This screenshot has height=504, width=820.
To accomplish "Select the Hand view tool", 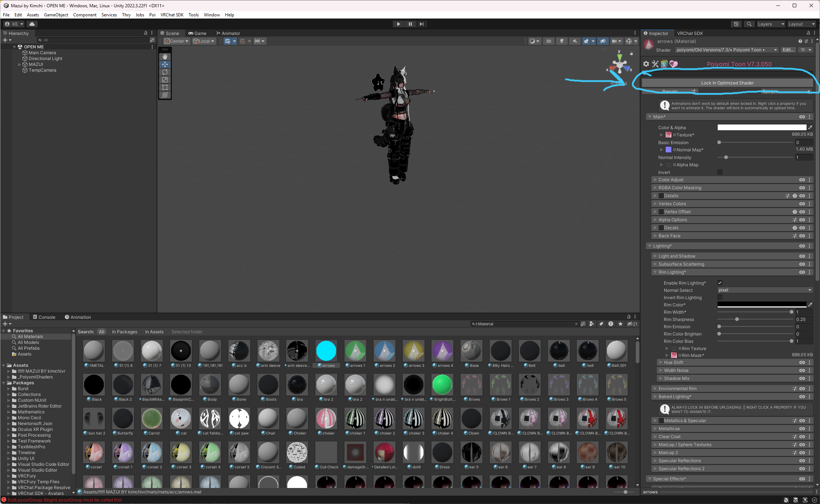I will pyautogui.click(x=165, y=57).
